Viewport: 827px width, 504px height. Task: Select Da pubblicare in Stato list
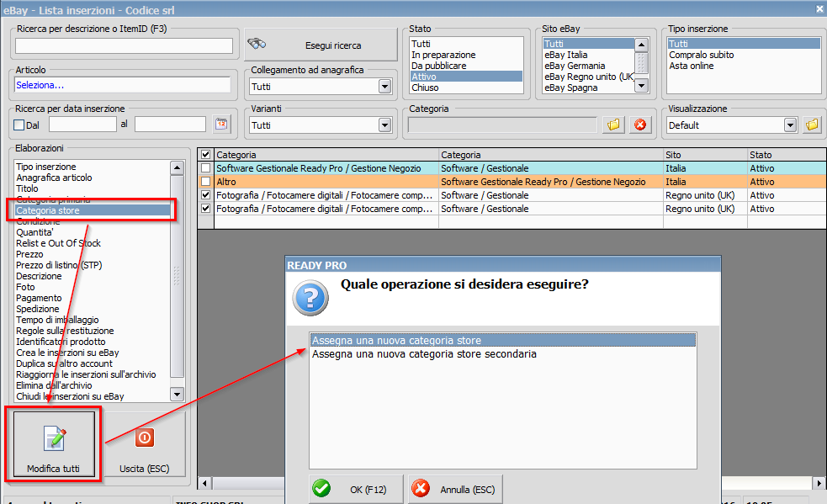click(x=466, y=66)
